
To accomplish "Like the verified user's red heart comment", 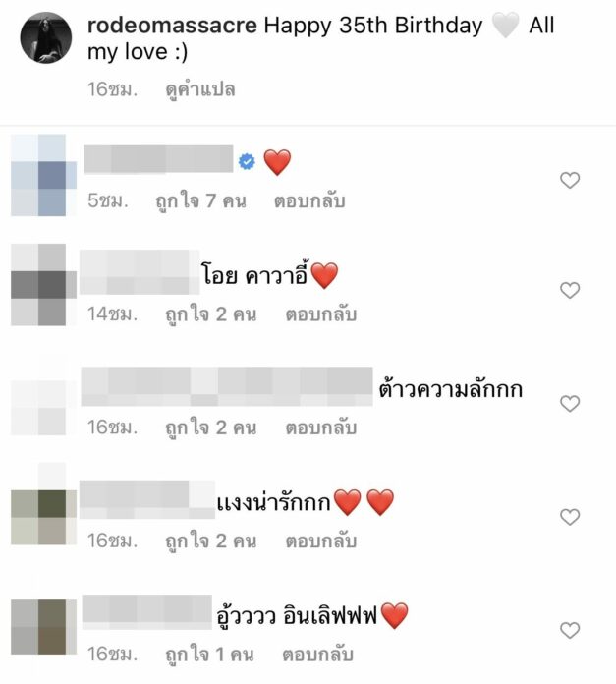I will pos(570,180).
